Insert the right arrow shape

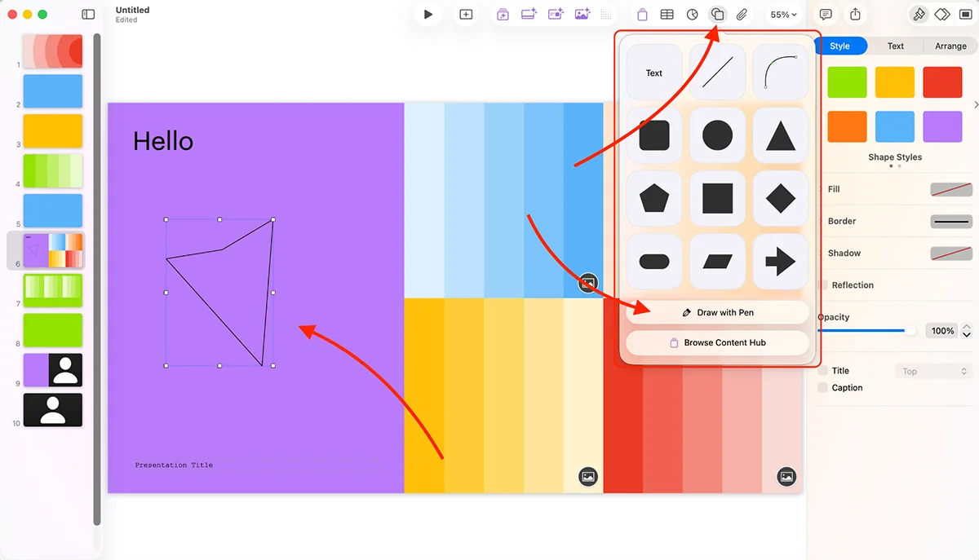pos(781,262)
